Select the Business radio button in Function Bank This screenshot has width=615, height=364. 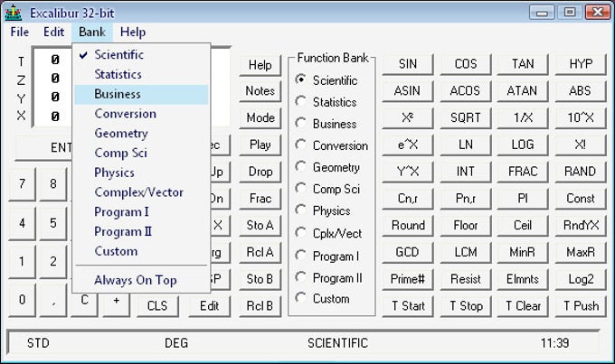click(x=301, y=124)
